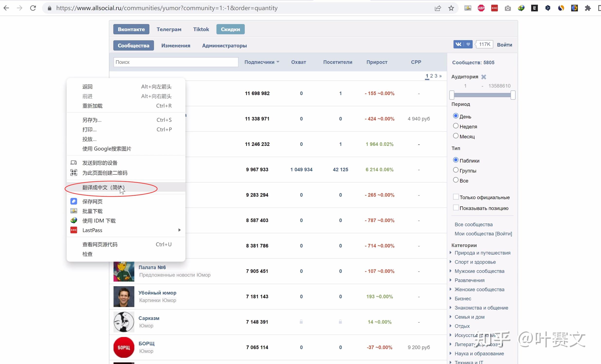Open the LastPass extension in toolbar

(x=494, y=8)
